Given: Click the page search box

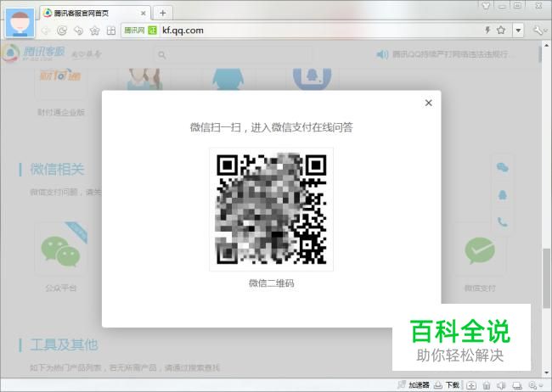Looking at the screenshot, I should (233, 55).
